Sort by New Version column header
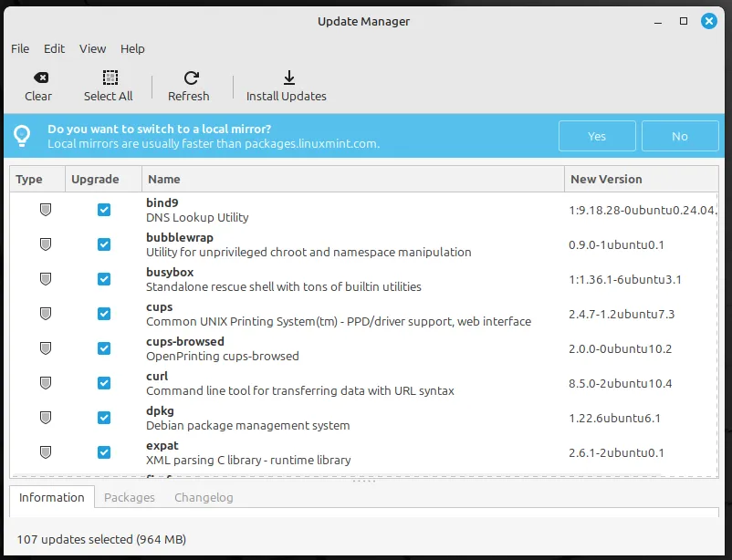The image size is (732, 560). click(x=639, y=180)
